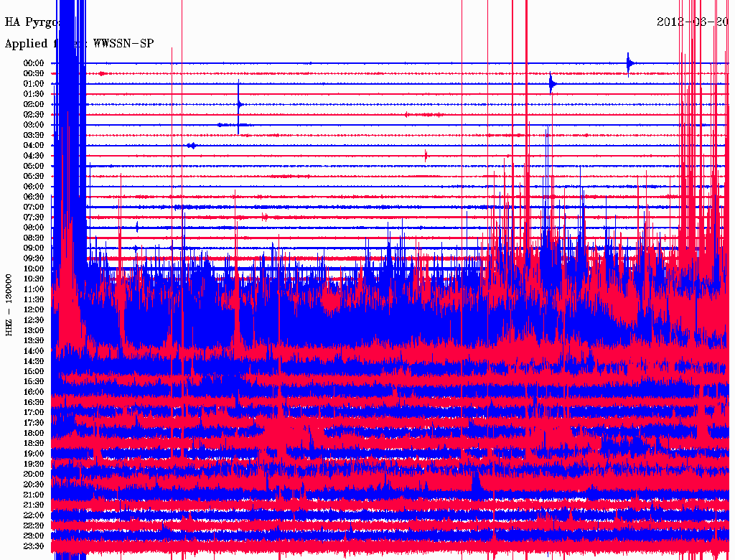Click the 05:30 time label
Viewport: 735px width, 560px height.
[34, 177]
